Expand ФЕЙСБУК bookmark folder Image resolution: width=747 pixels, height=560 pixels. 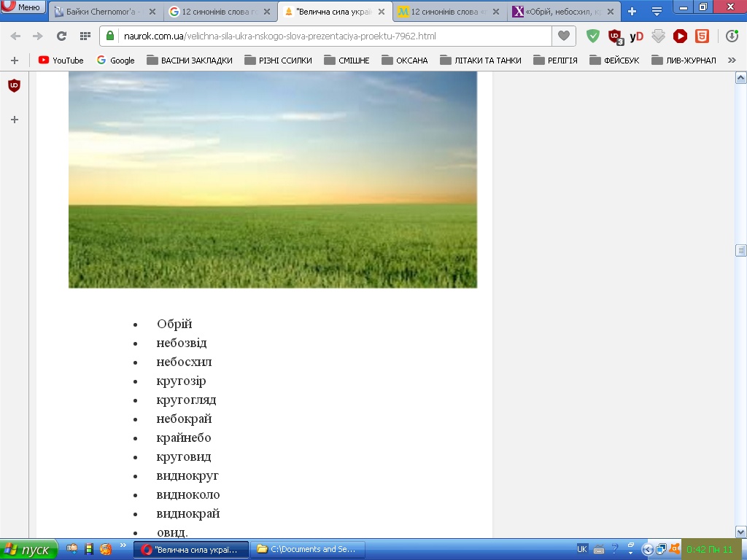(614, 61)
